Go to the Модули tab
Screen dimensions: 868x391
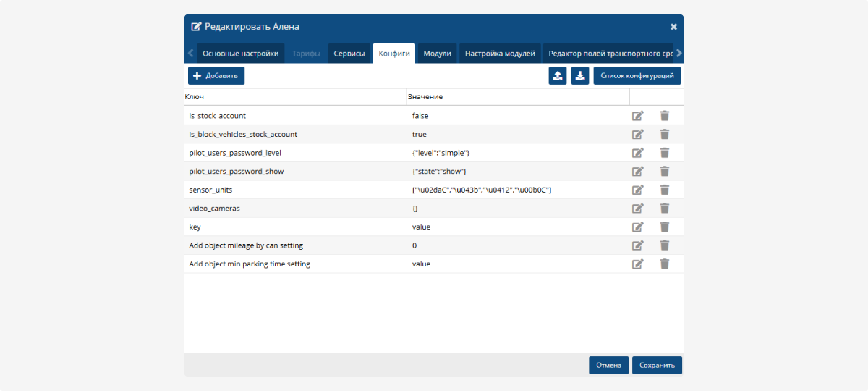tap(437, 54)
